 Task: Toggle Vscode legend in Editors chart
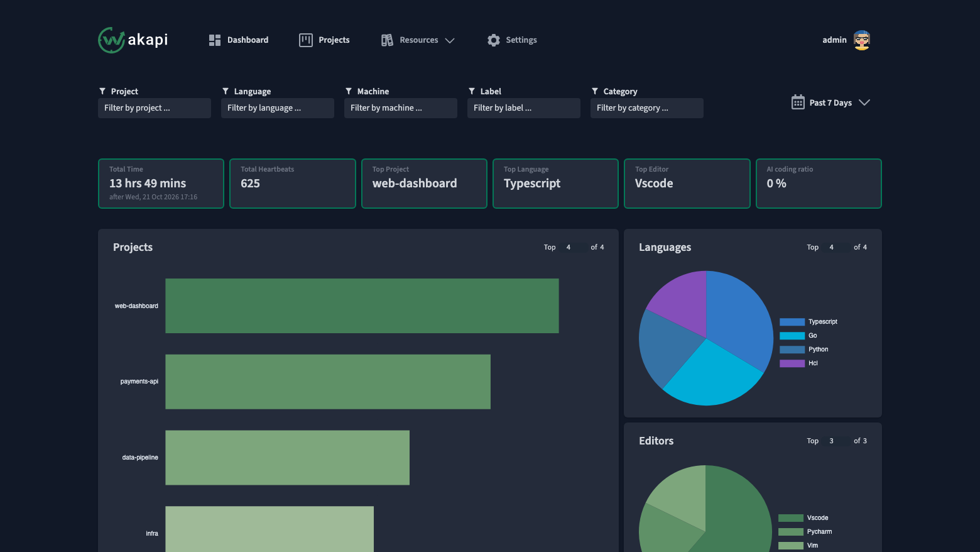[x=803, y=518]
